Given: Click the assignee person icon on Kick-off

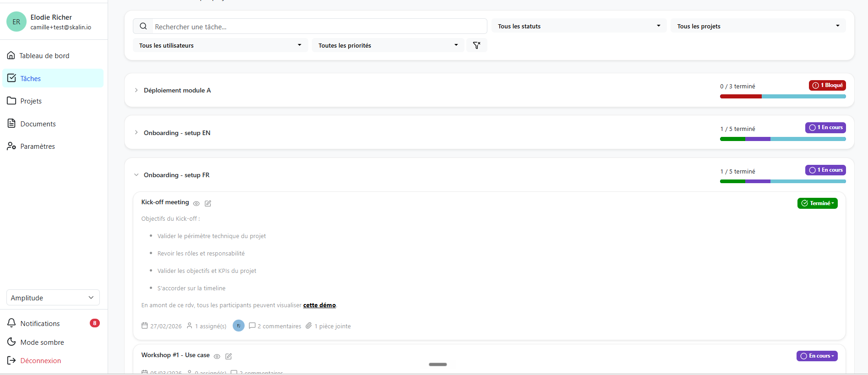Looking at the screenshot, I should click(x=190, y=326).
